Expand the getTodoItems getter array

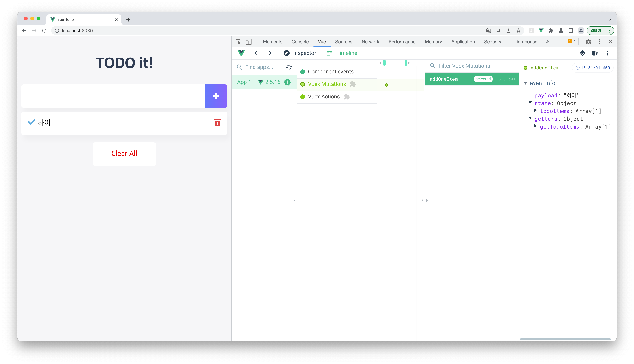(x=536, y=126)
